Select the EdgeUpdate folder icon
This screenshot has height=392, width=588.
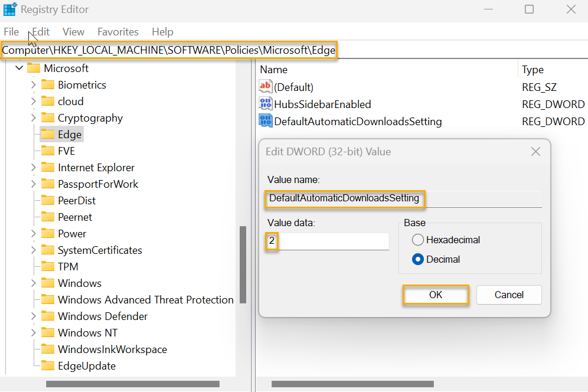[x=48, y=365]
